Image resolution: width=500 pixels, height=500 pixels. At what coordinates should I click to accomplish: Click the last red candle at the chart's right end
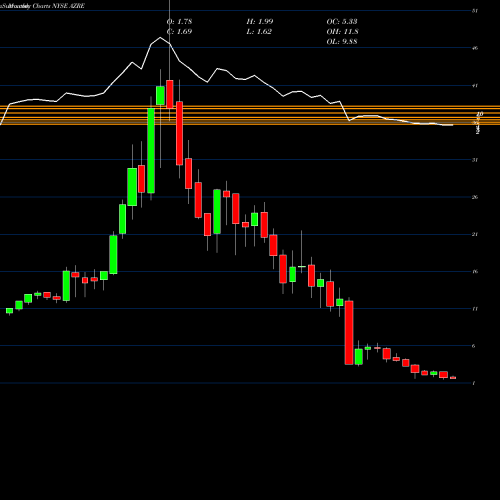[x=453, y=378]
